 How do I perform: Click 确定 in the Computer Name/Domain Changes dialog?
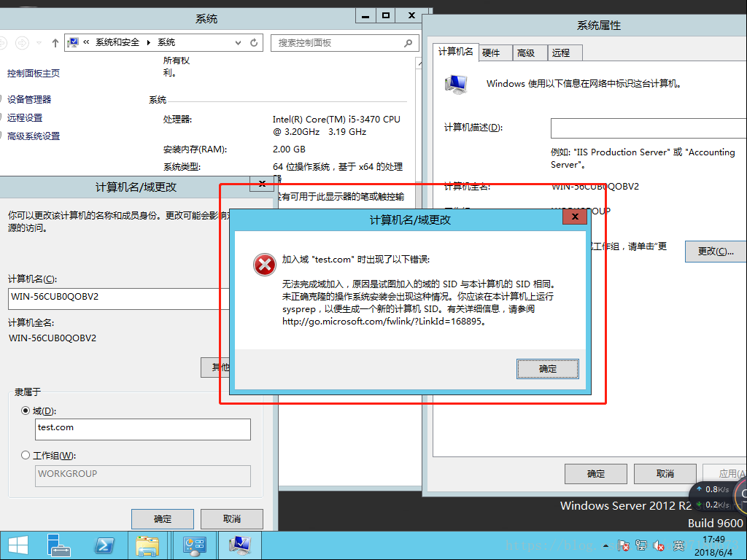click(x=163, y=519)
